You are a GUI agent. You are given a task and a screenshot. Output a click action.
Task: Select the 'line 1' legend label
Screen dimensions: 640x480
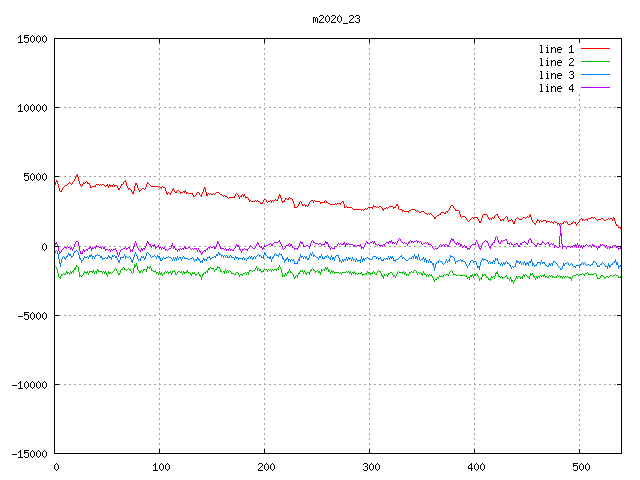pos(556,49)
